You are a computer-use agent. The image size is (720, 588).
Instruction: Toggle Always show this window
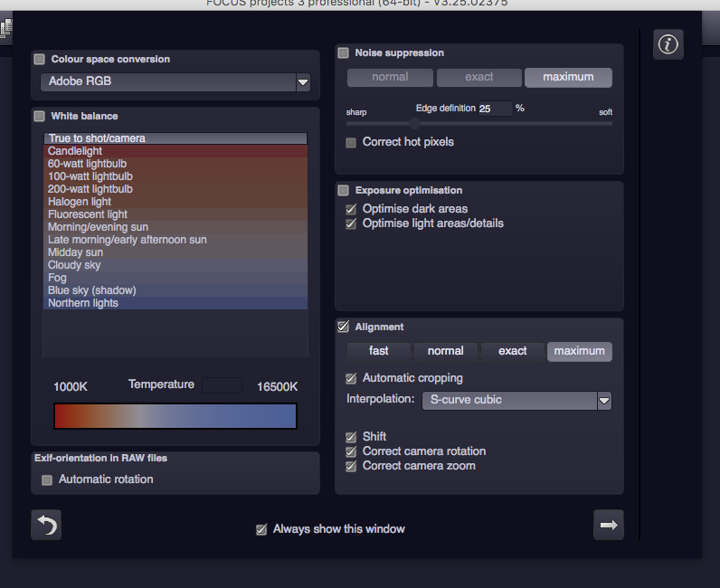pyautogui.click(x=261, y=529)
